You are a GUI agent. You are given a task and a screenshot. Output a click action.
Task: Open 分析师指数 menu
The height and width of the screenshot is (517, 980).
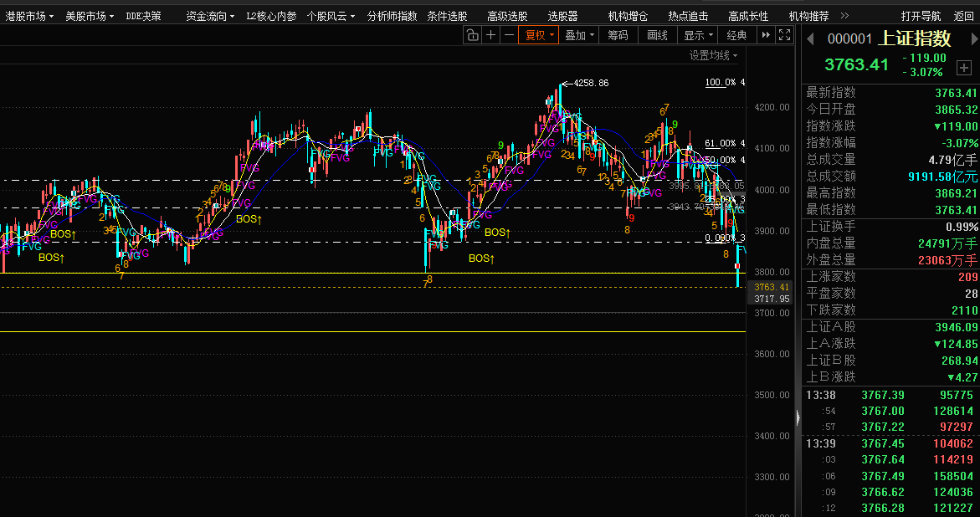(392, 16)
